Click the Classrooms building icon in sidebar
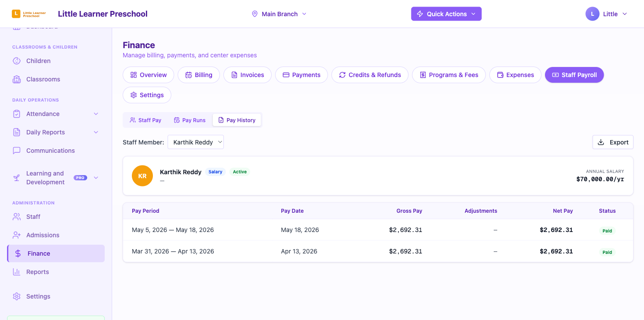This screenshot has height=320, width=644. click(x=17, y=79)
